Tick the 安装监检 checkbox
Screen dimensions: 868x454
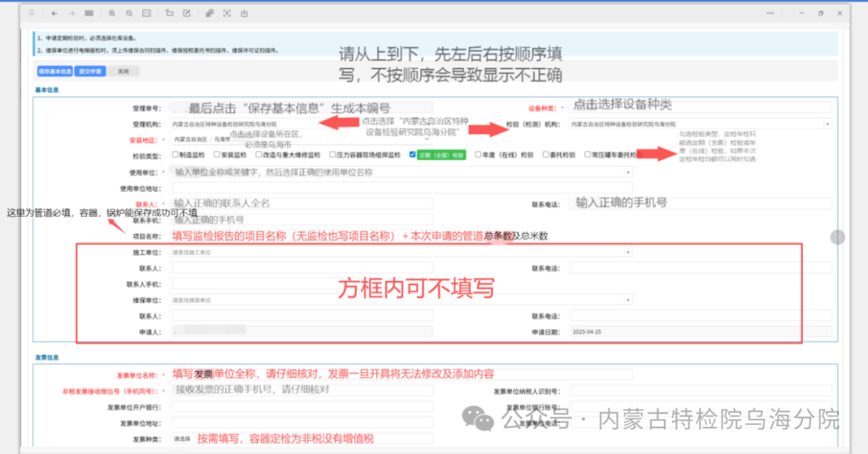tap(217, 154)
